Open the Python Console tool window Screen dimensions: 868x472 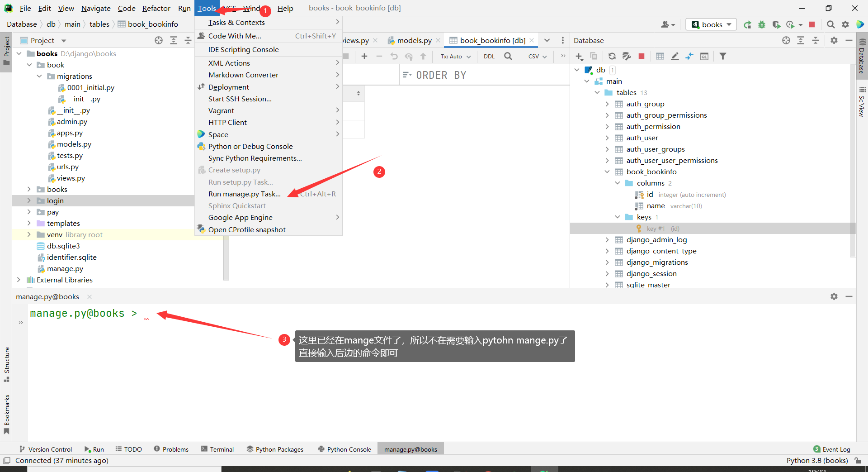[x=344, y=449]
